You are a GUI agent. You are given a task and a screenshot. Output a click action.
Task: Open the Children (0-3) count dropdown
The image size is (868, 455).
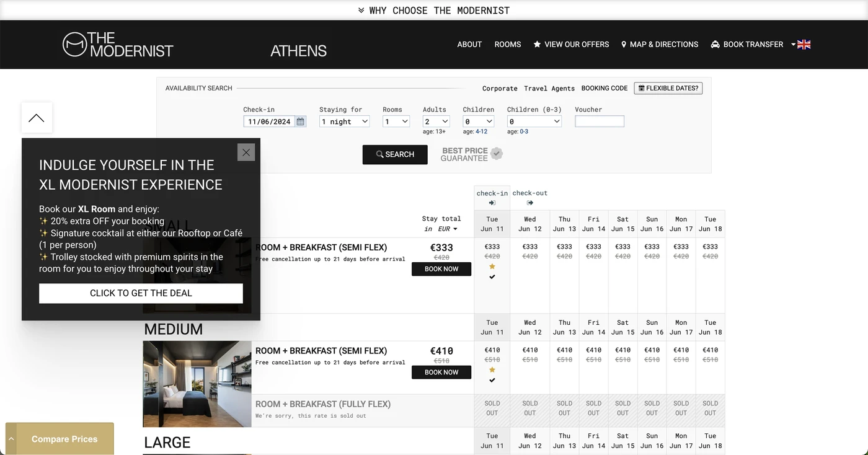coord(534,121)
